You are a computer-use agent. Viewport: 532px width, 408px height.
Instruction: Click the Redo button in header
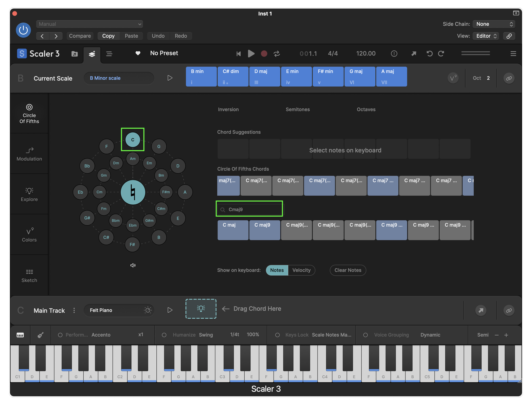click(x=181, y=36)
